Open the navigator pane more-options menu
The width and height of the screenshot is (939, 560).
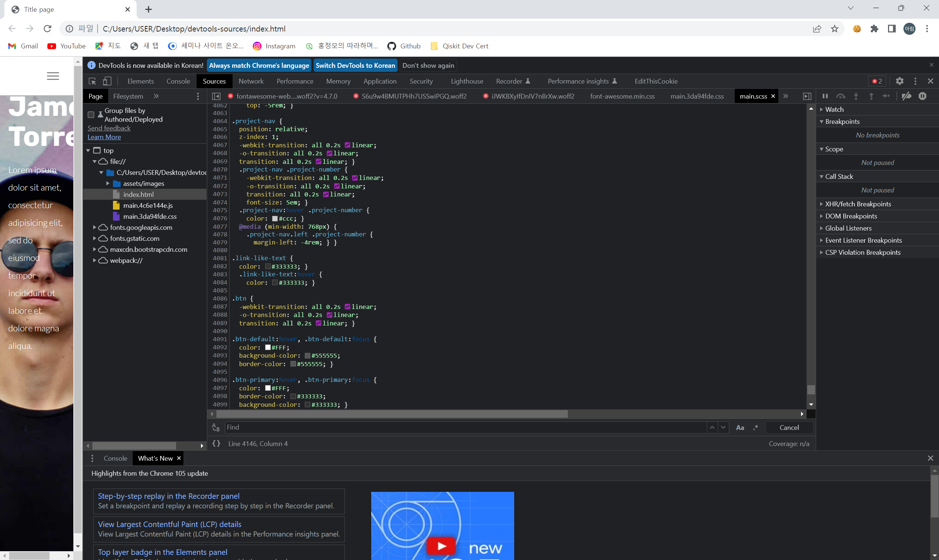coord(198,96)
